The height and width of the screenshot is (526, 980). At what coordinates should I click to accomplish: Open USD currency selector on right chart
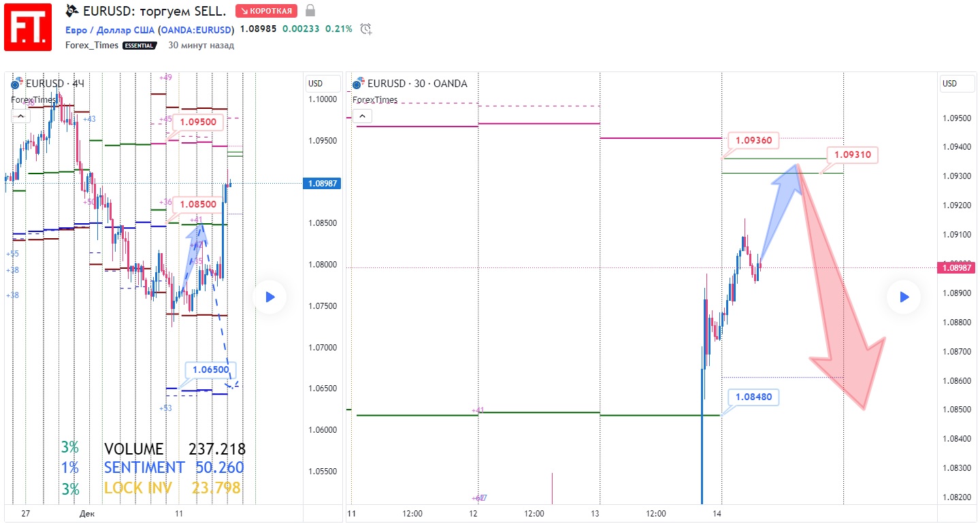coord(958,84)
